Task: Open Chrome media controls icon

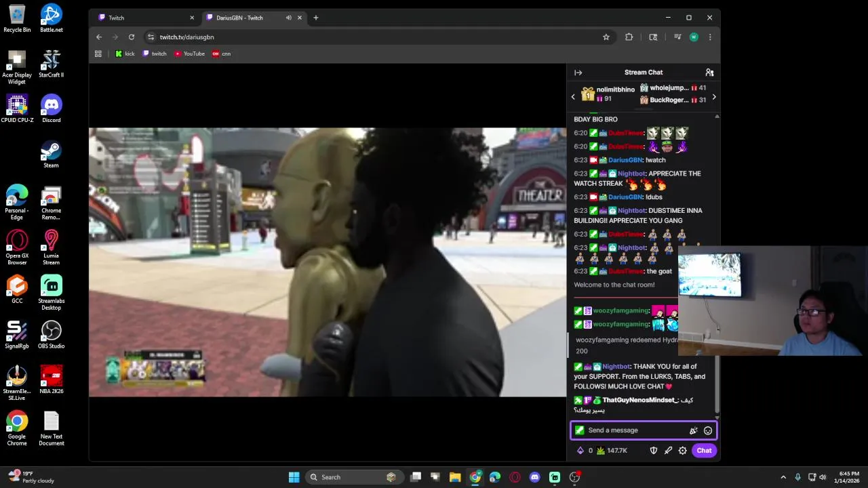Action: [677, 37]
